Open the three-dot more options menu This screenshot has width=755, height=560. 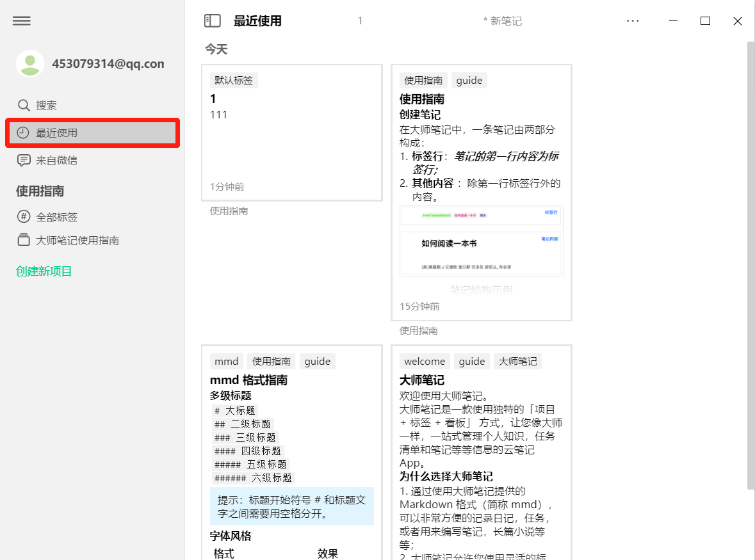633,20
